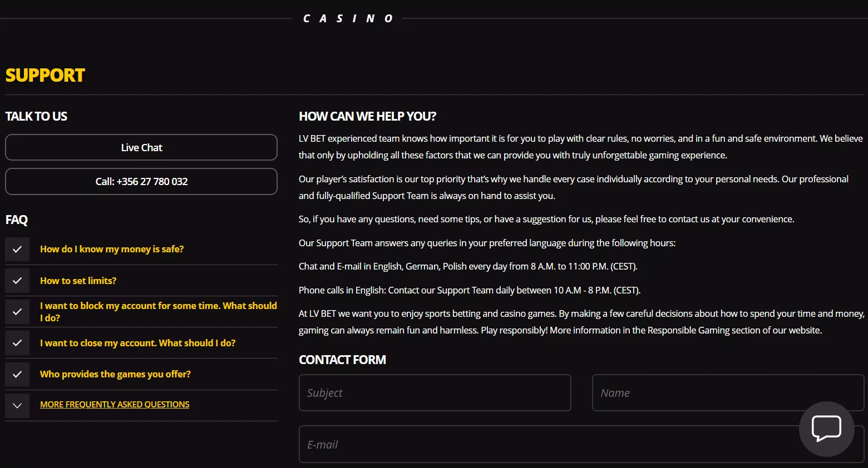Click checkmark icon beside block my account question
The image size is (868, 468).
[x=17, y=312]
